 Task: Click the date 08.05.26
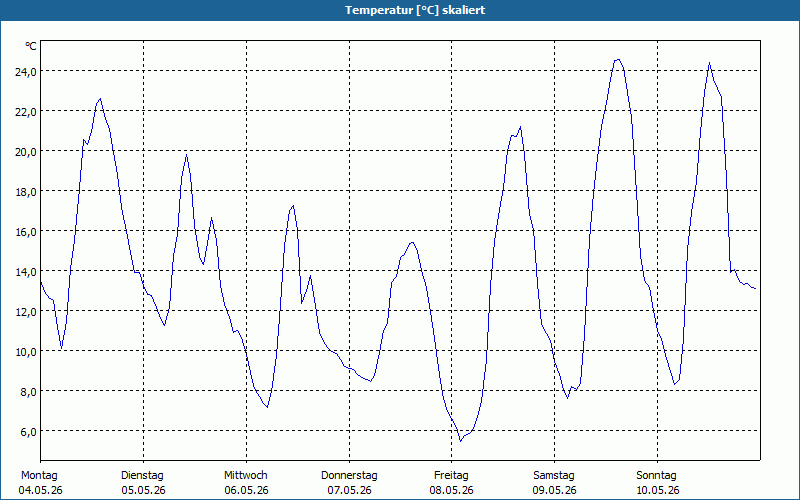[x=452, y=490]
